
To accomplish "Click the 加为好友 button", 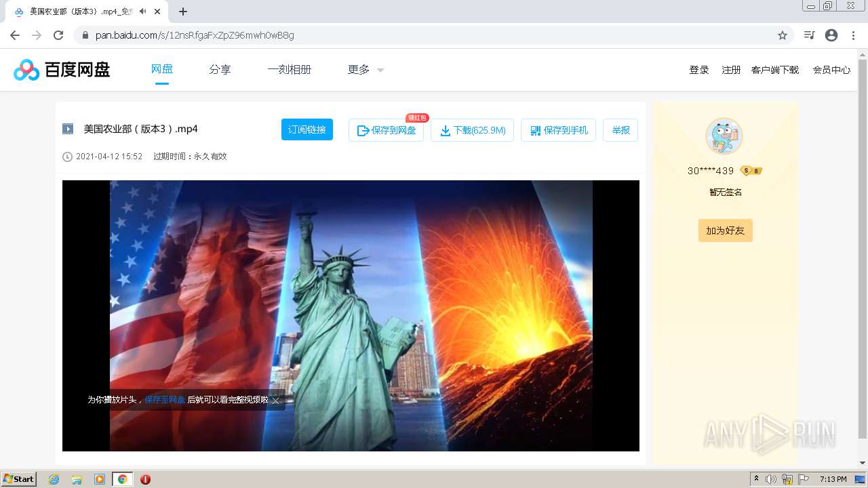I will coord(726,230).
